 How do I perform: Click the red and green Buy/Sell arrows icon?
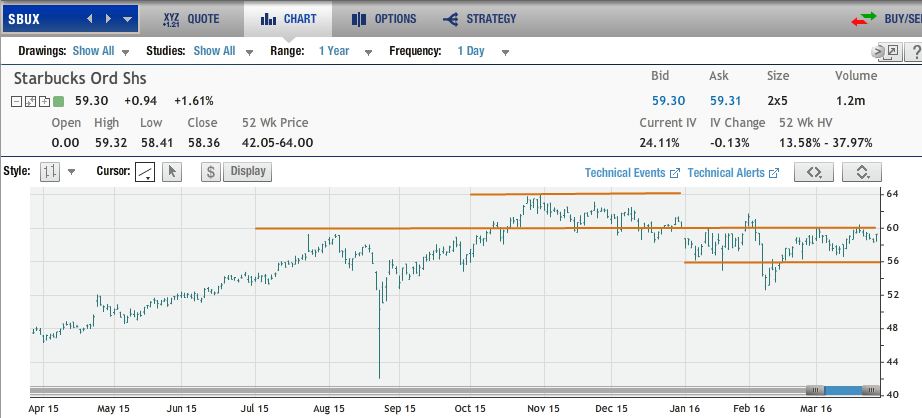(864, 19)
